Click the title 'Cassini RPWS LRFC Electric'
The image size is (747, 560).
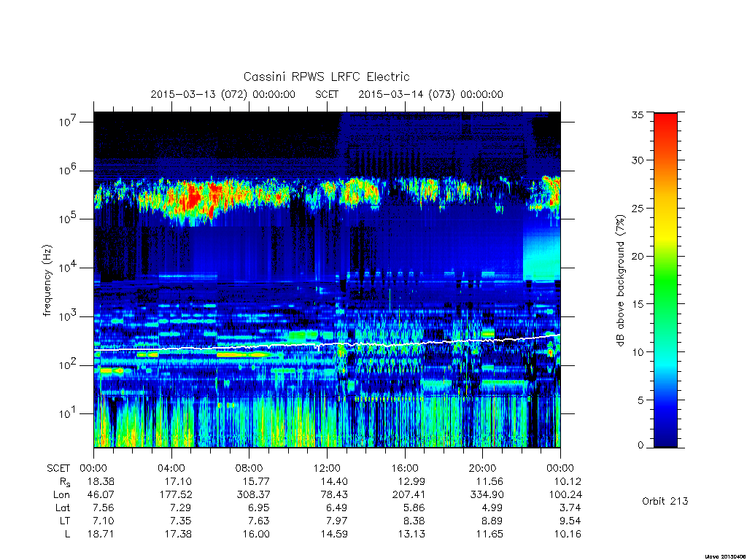coord(326,77)
